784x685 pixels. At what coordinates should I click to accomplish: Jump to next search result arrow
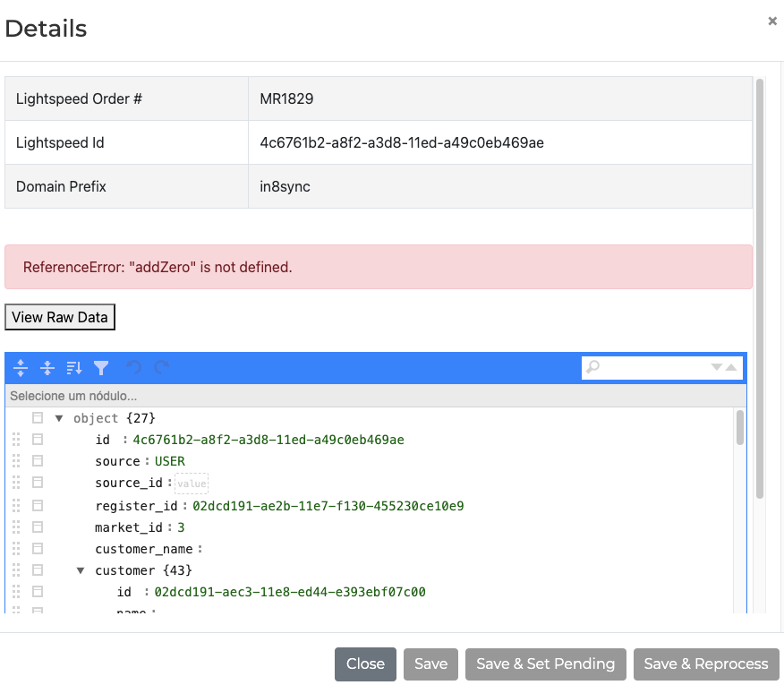716,368
